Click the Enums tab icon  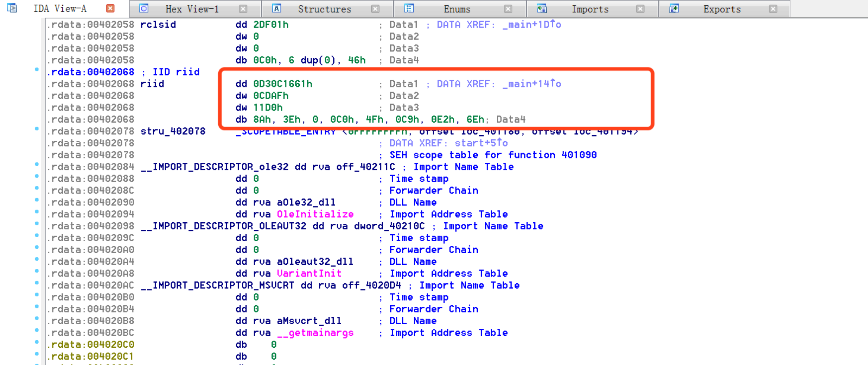(x=409, y=8)
